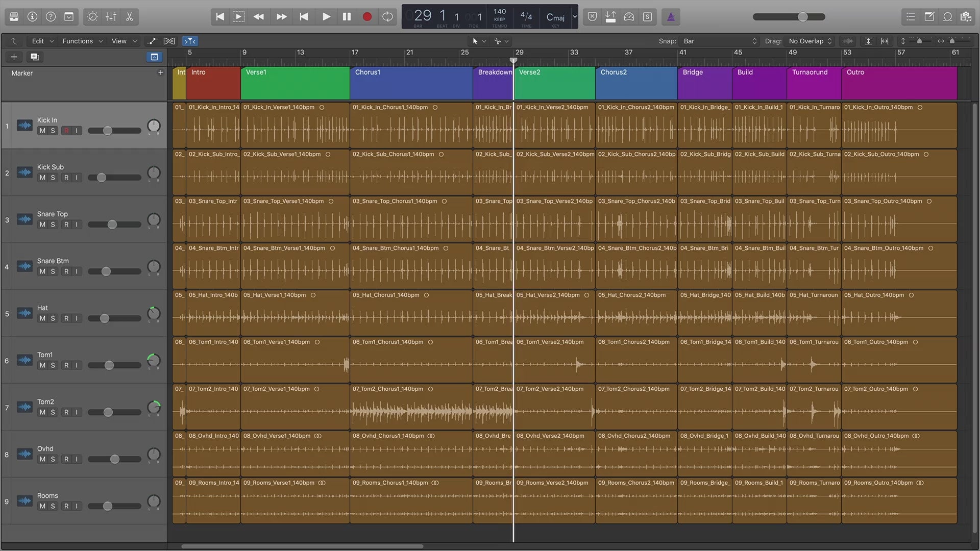980x551 pixels.
Task: Click the Fast Forward button
Action: [281, 17]
